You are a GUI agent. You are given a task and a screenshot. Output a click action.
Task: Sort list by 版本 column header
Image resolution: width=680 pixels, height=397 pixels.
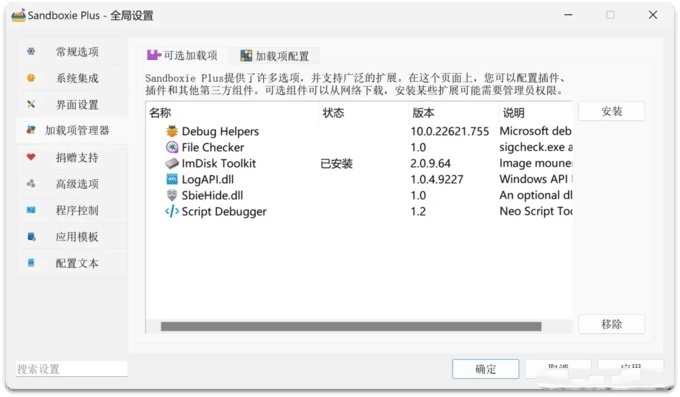coord(453,113)
